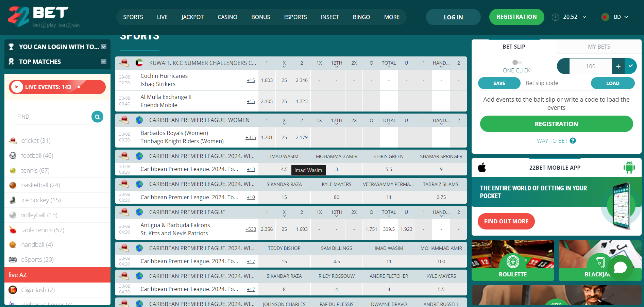
Task: Click the basketball icon in sidebar
Action: pyautogui.click(x=13, y=185)
